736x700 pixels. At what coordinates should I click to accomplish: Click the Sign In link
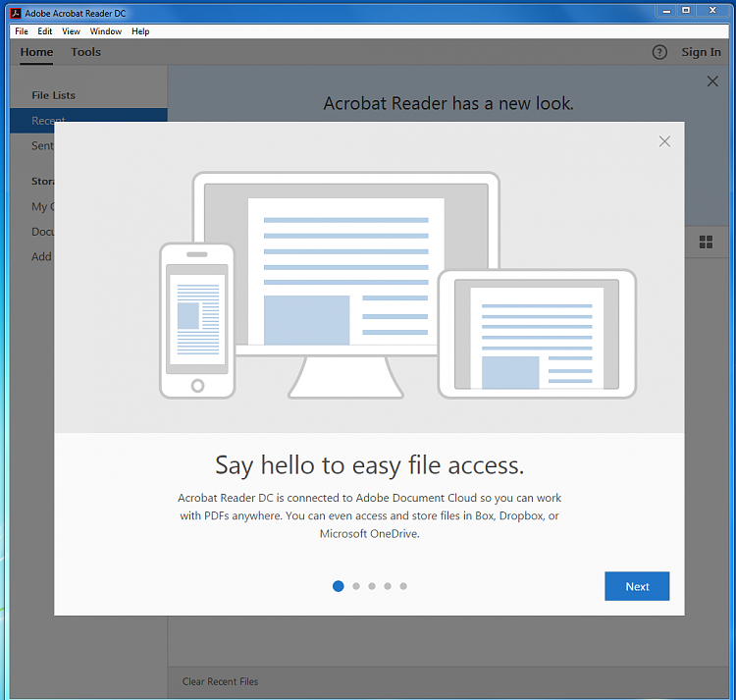point(701,52)
